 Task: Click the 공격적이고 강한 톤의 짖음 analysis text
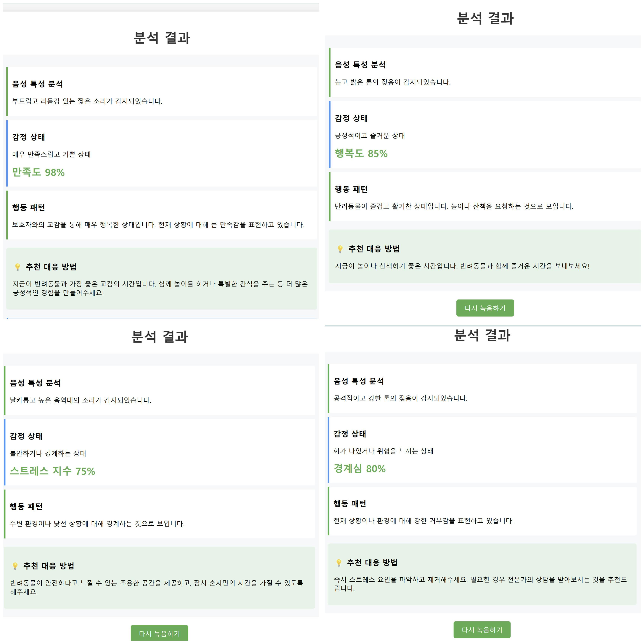pyautogui.click(x=400, y=398)
